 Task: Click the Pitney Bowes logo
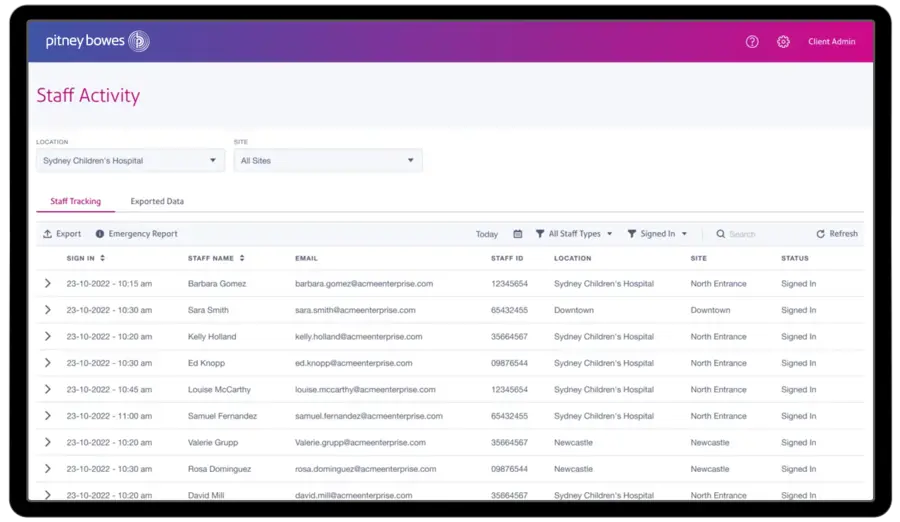(x=97, y=42)
